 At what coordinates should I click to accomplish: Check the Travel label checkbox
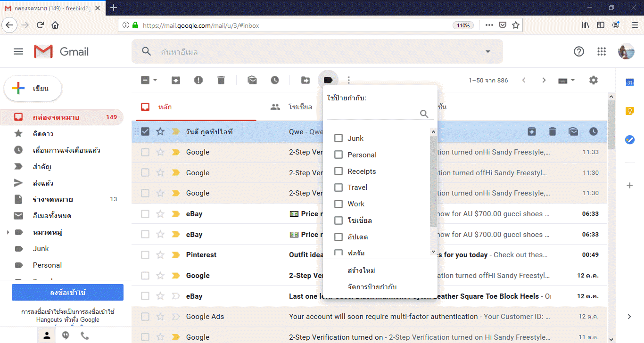pos(338,187)
